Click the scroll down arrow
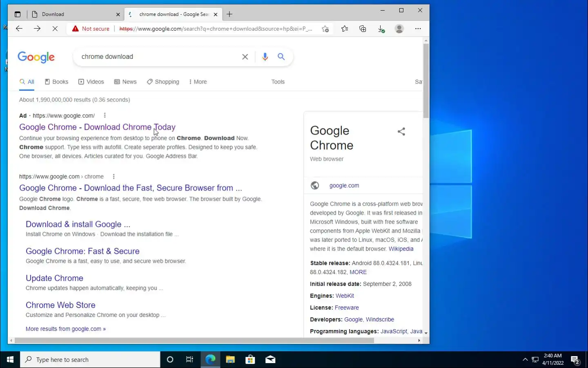The width and height of the screenshot is (588, 368). click(426, 333)
